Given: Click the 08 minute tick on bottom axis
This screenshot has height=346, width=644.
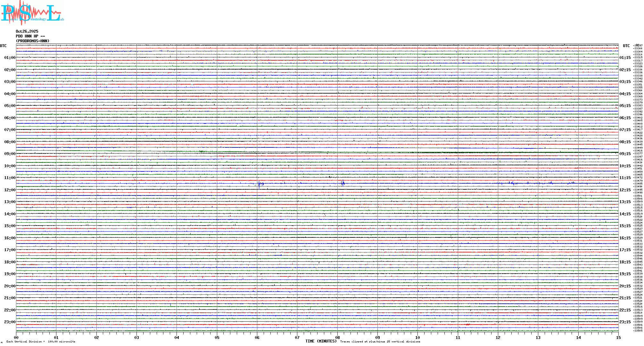Looking at the screenshot, I should (x=337, y=337).
